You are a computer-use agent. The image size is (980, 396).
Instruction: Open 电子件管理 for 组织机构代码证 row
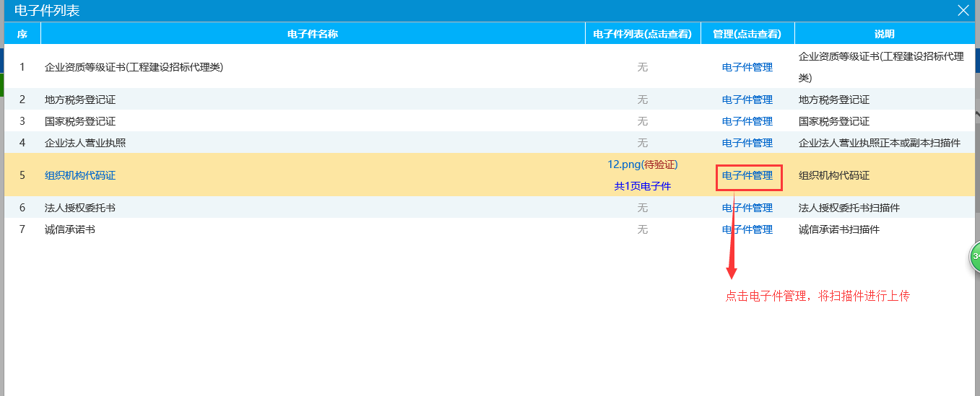(x=747, y=175)
